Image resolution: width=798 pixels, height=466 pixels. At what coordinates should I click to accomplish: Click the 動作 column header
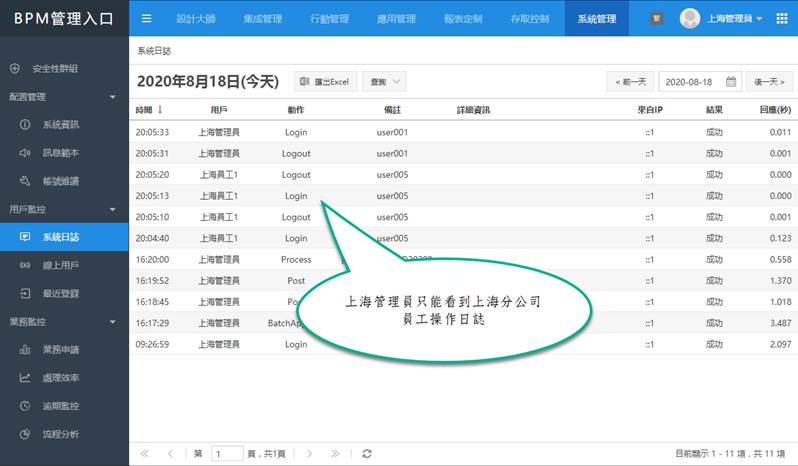[296, 109]
